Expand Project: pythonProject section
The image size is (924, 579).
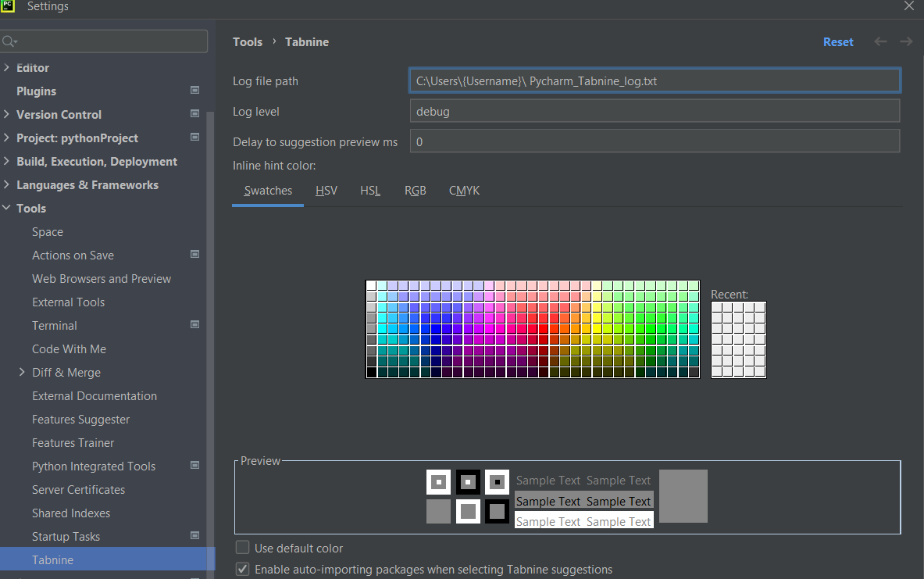coord(6,138)
